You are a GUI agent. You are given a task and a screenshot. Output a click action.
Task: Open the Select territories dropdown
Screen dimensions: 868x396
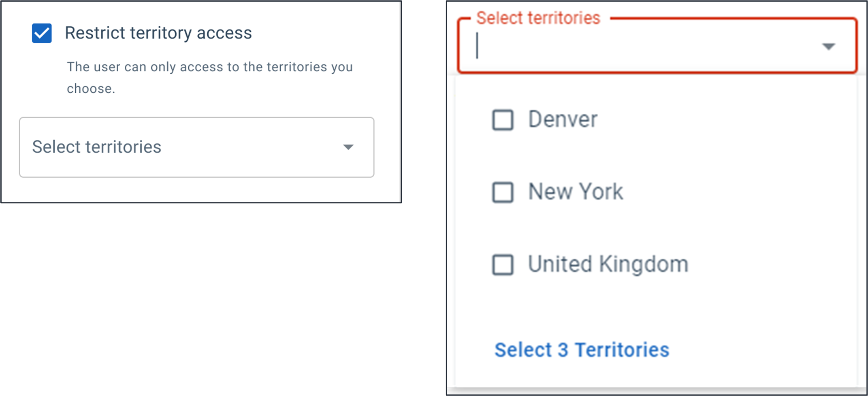196,147
